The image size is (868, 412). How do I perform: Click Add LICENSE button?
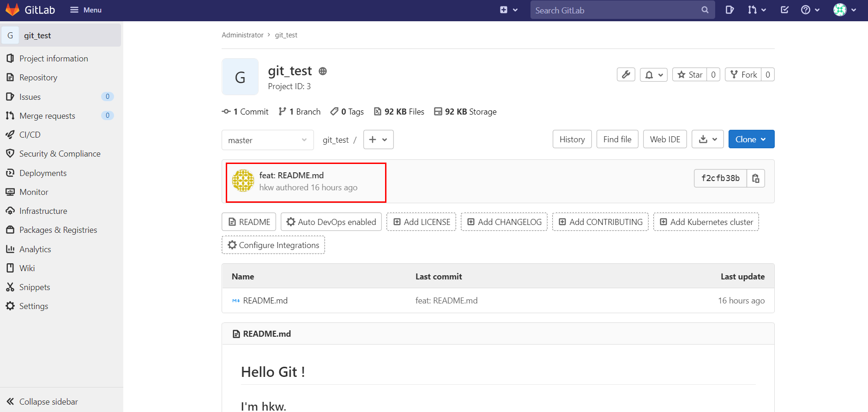coord(421,222)
